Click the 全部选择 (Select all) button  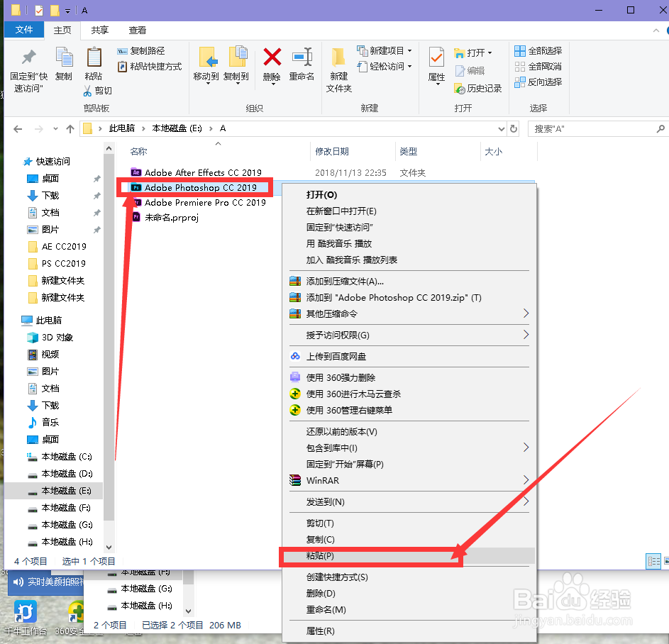(537, 50)
